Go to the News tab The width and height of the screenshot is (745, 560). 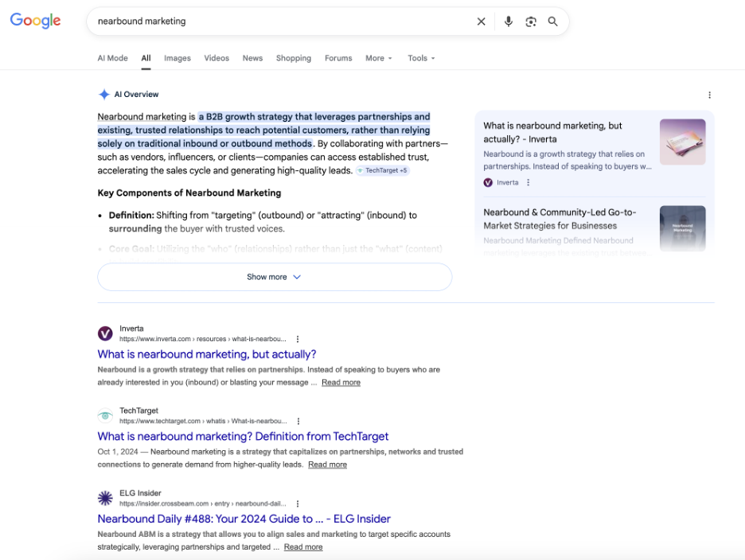click(252, 58)
